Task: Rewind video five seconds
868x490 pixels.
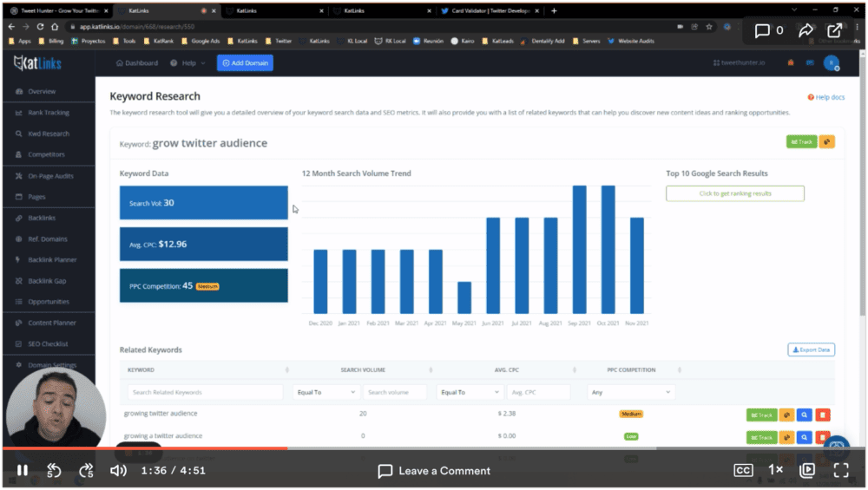Action: coord(54,470)
